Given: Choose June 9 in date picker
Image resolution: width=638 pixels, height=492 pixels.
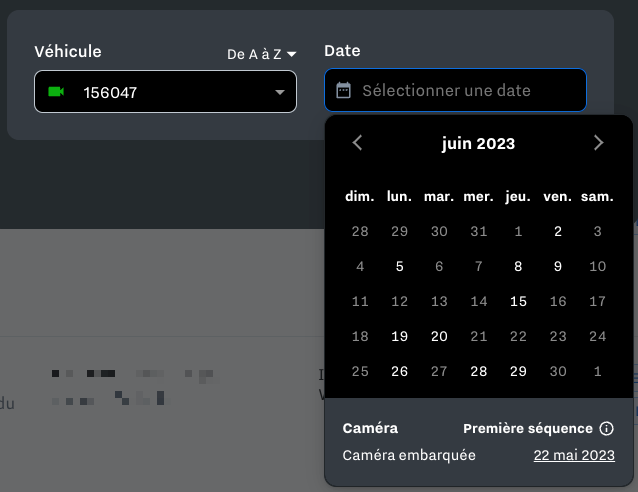Looking at the screenshot, I should [x=558, y=267].
